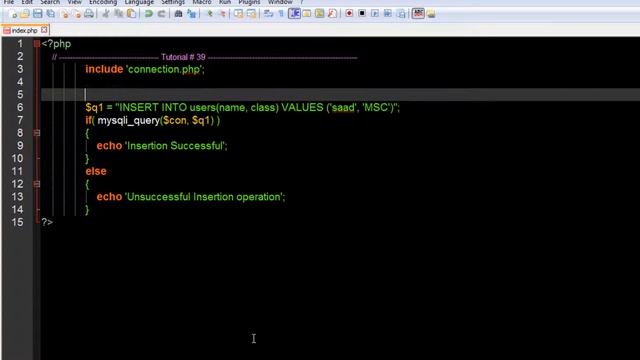The height and width of the screenshot is (360, 640).
Task: Click the else keyword on line 11
Action: (96, 171)
